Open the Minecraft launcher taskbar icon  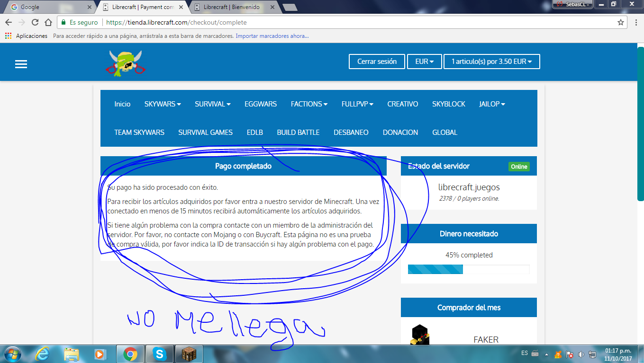189,354
